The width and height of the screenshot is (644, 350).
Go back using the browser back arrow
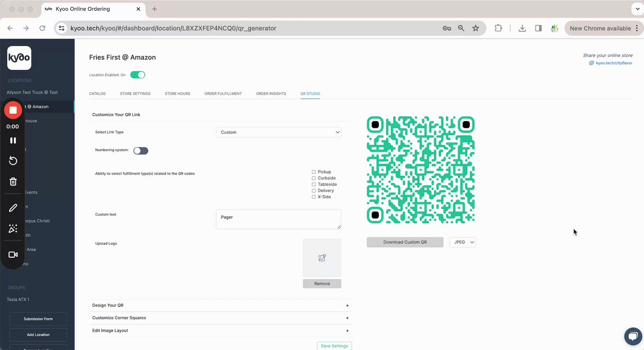coord(10,28)
